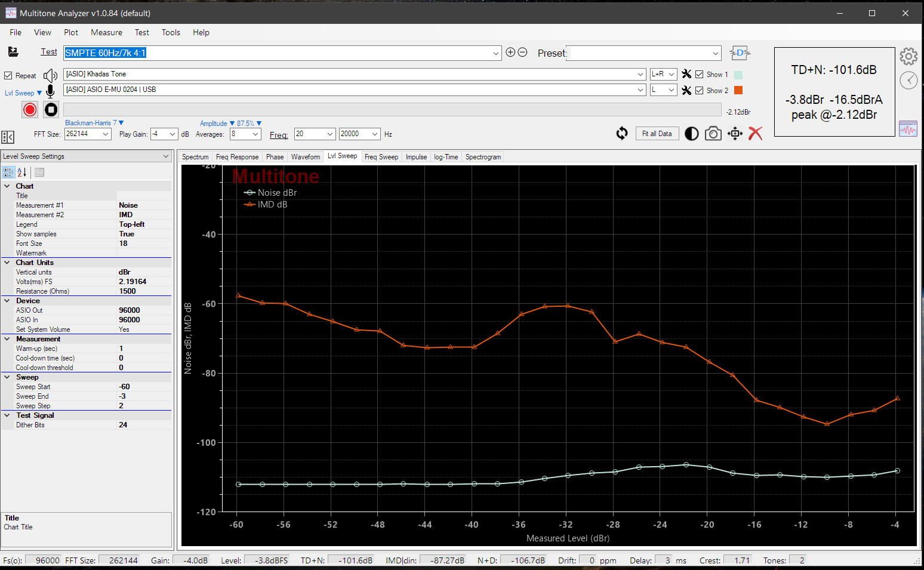Open the input device dropdown ASIO E-MU 0204
The height and width of the screenshot is (570, 924).
point(640,90)
